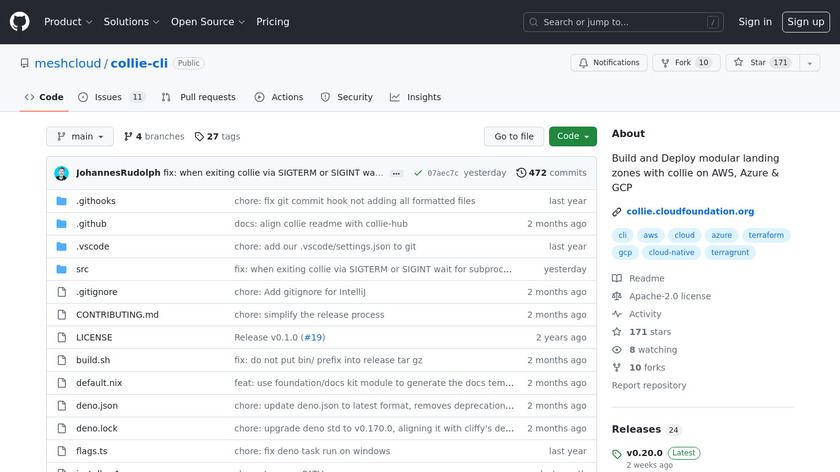Click the tag icon beside v0.20.0 release
The width and height of the screenshot is (840, 472).
pos(617,454)
